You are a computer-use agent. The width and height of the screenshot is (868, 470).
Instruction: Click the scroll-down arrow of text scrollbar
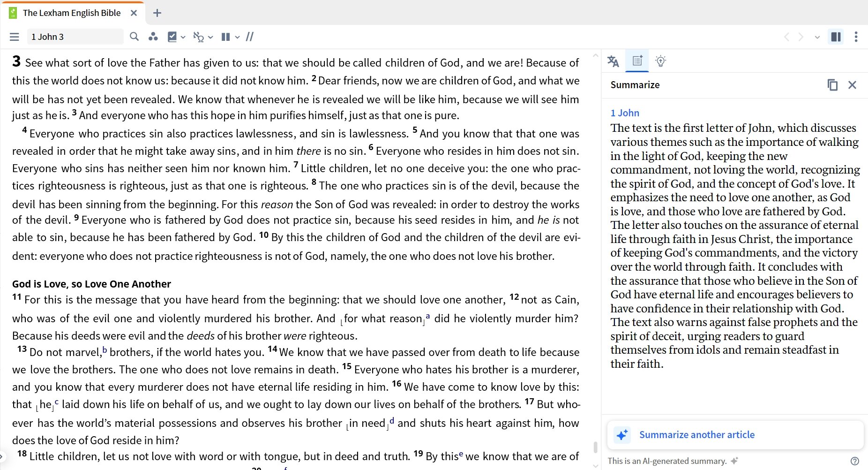(x=596, y=466)
